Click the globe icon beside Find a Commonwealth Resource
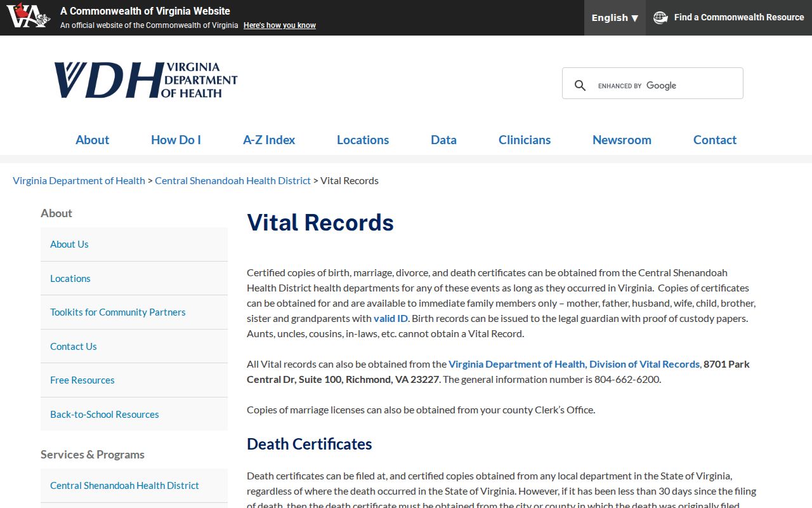This screenshot has height=508, width=812. [660, 18]
